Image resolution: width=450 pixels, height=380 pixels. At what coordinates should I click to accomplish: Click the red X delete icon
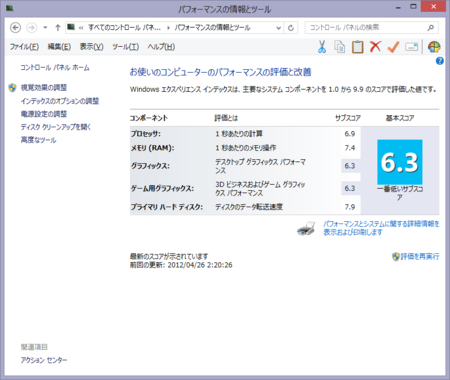[375, 47]
